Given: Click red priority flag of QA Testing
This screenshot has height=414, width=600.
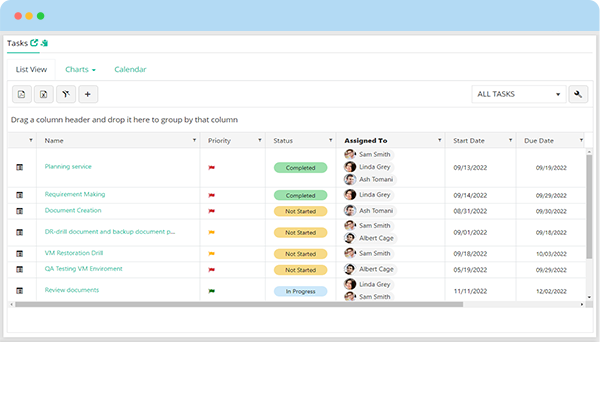Looking at the screenshot, I should [x=211, y=270].
